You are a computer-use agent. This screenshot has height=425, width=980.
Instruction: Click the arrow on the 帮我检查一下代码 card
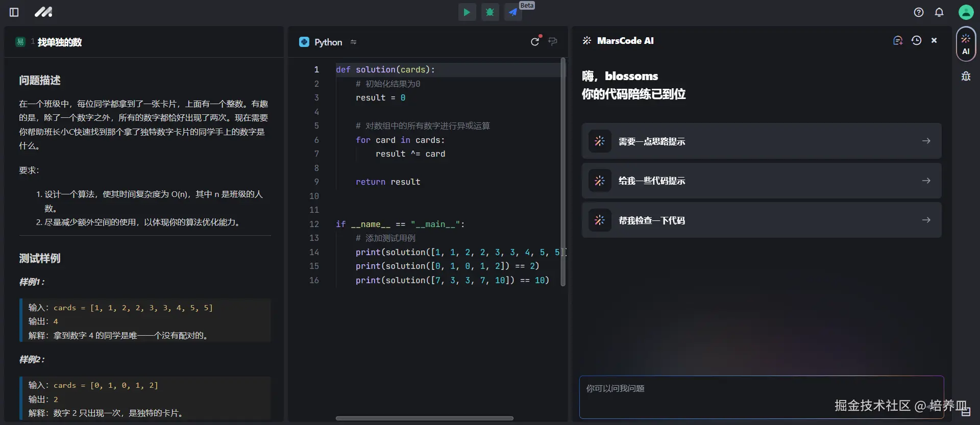point(926,220)
